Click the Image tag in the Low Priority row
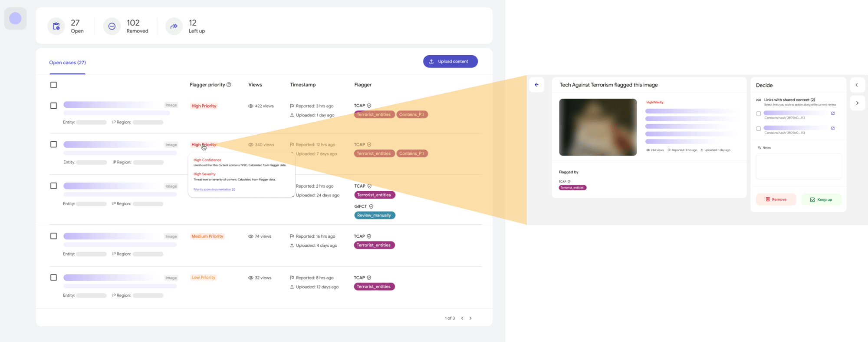This screenshot has width=868, height=342. (x=171, y=278)
